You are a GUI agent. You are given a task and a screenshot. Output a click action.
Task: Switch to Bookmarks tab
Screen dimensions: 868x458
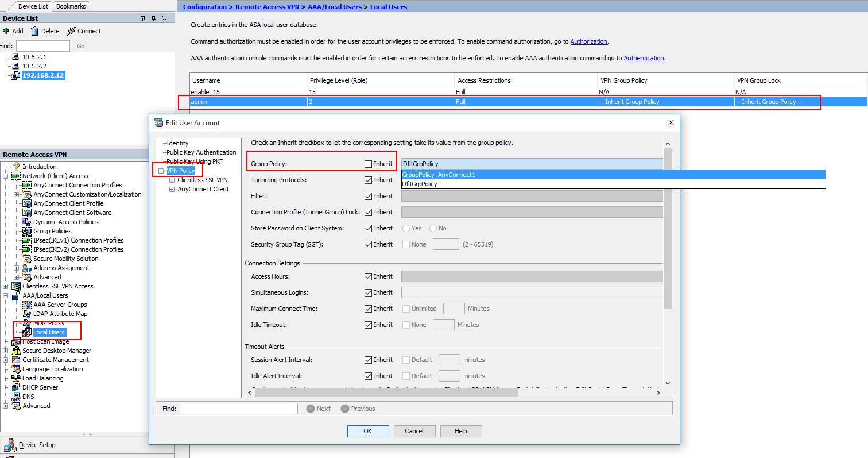coord(71,6)
